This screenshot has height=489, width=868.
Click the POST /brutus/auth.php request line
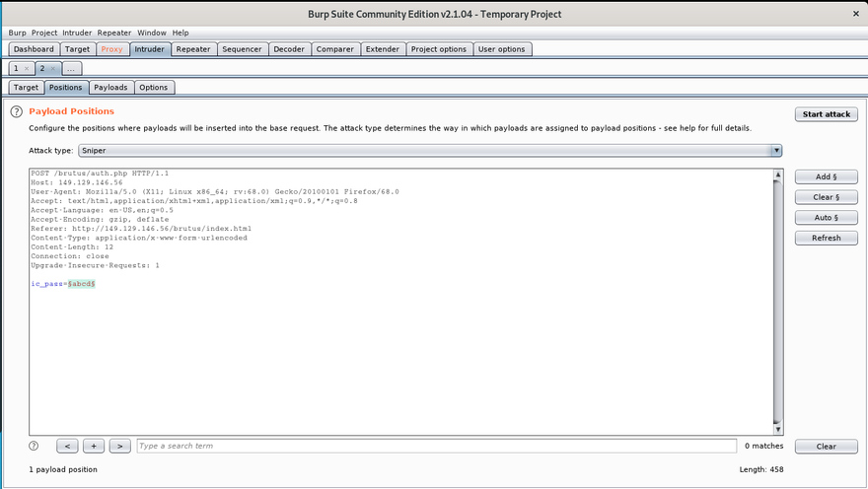coord(100,174)
